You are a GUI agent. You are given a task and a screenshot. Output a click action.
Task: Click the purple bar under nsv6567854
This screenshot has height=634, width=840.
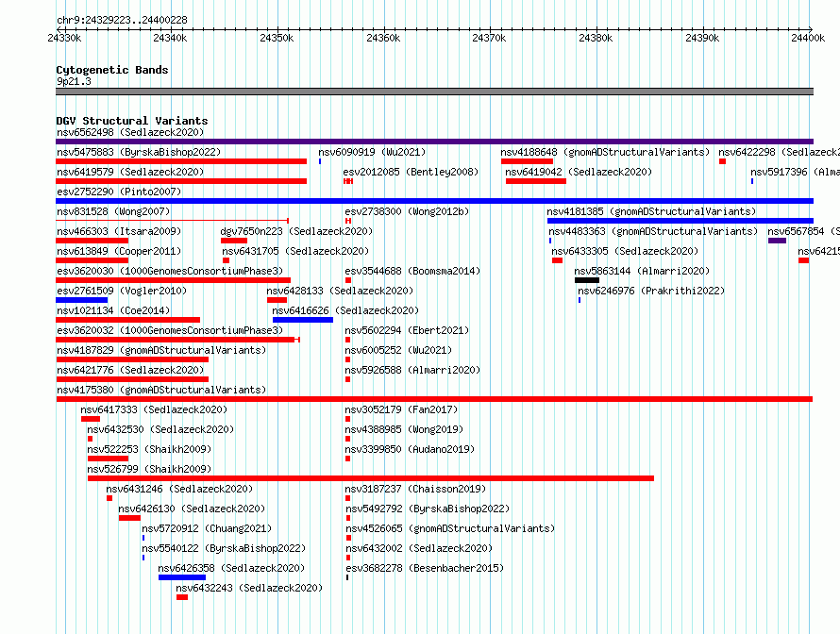coord(777,241)
